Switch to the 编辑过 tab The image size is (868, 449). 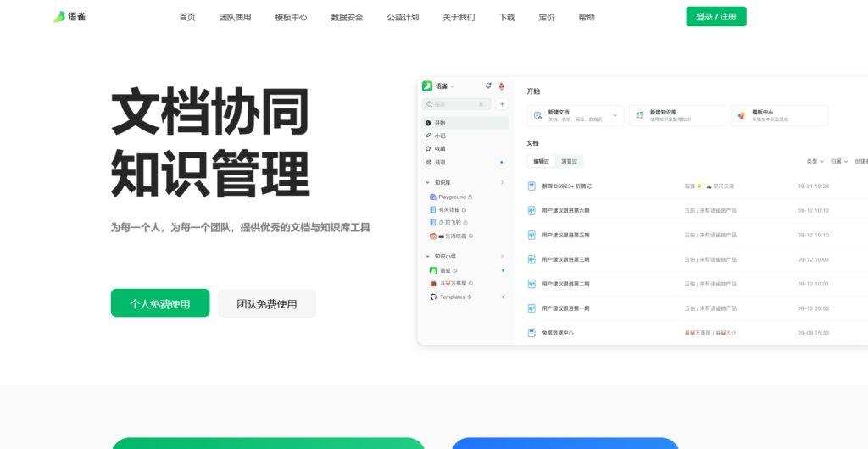[542, 162]
